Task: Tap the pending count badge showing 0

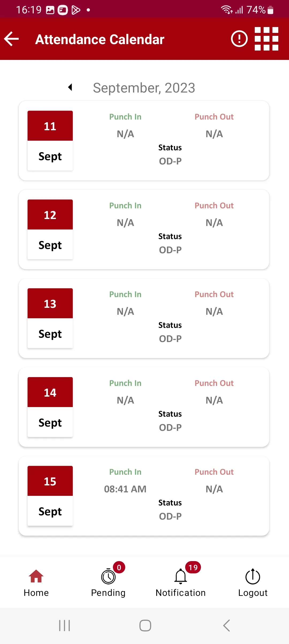Action: (x=119, y=567)
